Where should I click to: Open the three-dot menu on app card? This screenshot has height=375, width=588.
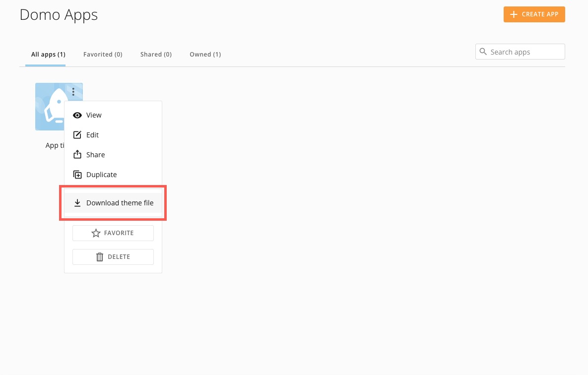[x=73, y=91]
